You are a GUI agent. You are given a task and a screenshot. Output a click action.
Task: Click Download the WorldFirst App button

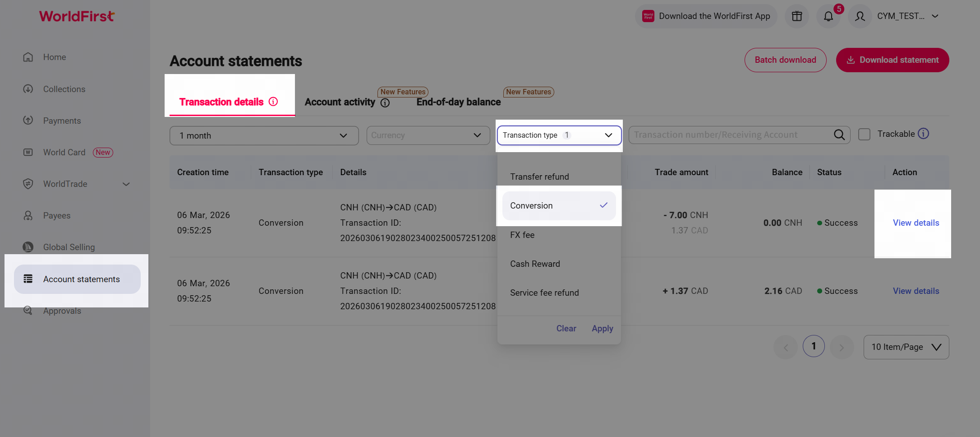pyautogui.click(x=706, y=16)
